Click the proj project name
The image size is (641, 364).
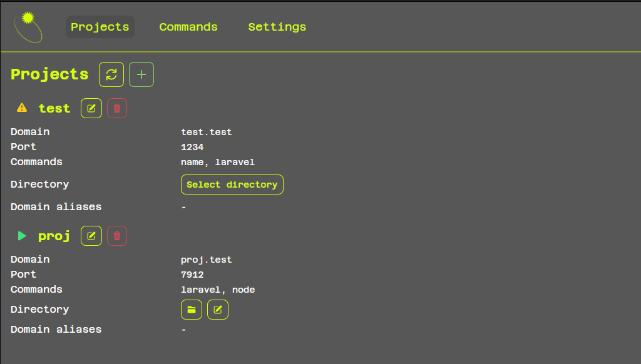[54, 236]
